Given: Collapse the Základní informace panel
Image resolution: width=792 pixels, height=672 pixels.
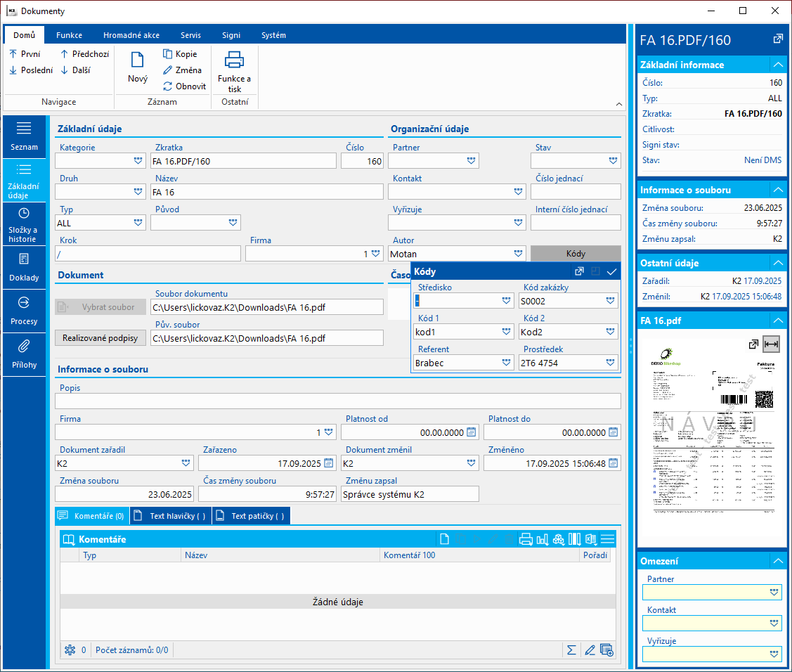Looking at the screenshot, I should [777, 65].
